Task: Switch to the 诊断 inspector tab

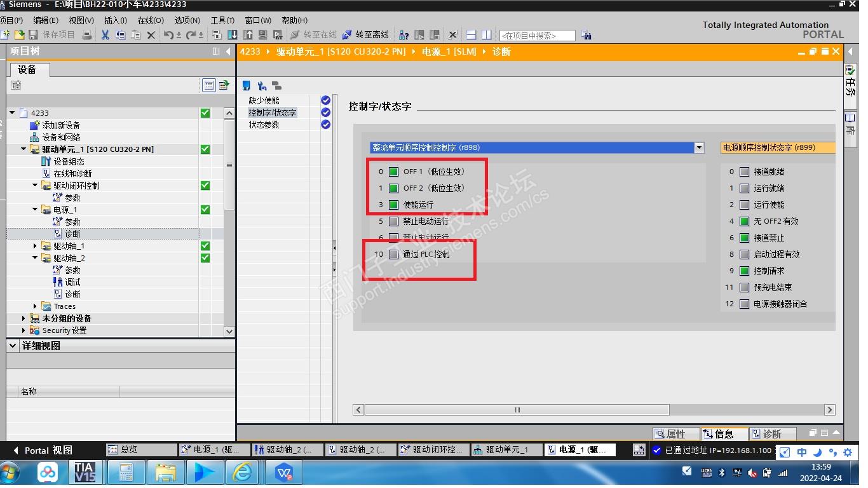Action: tap(773, 434)
